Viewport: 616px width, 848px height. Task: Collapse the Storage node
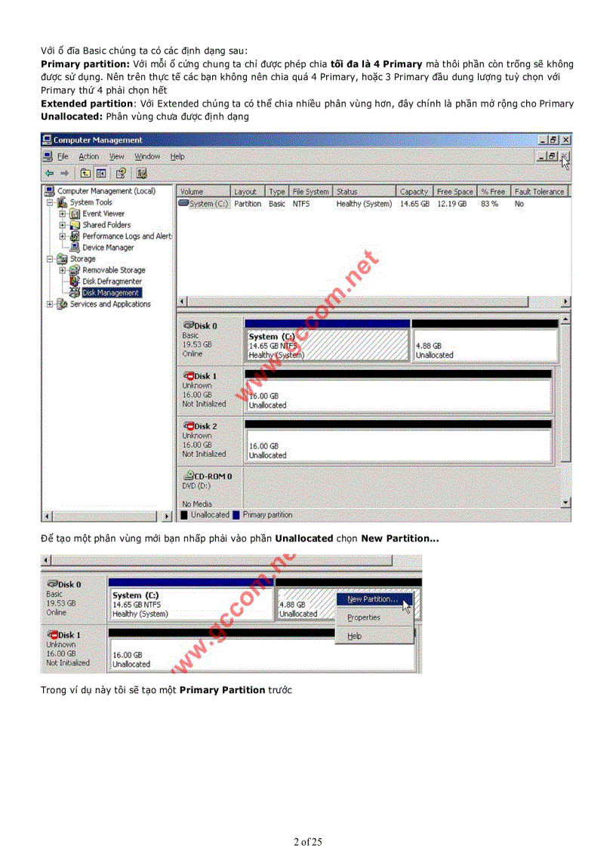(x=50, y=259)
